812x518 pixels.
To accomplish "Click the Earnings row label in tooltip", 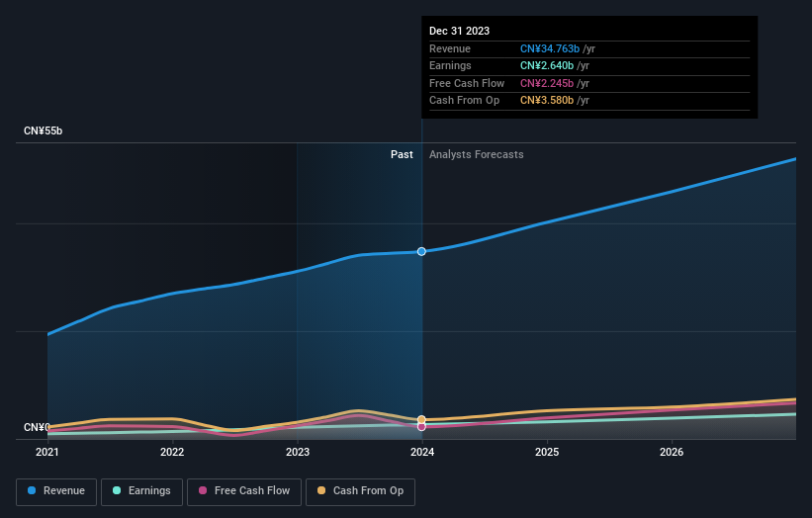I will pyautogui.click(x=450, y=65).
